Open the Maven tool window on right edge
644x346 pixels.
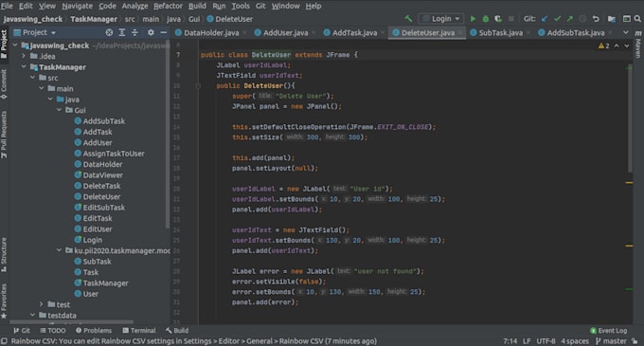[x=638, y=45]
